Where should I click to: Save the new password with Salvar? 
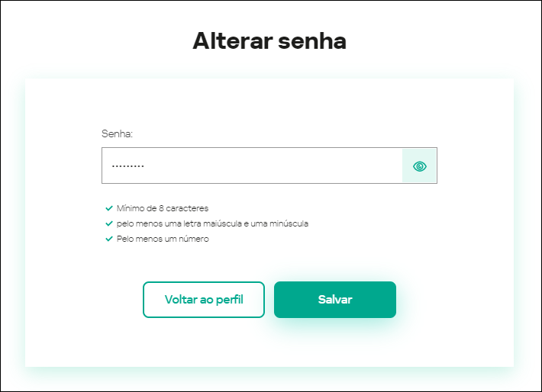tap(334, 300)
